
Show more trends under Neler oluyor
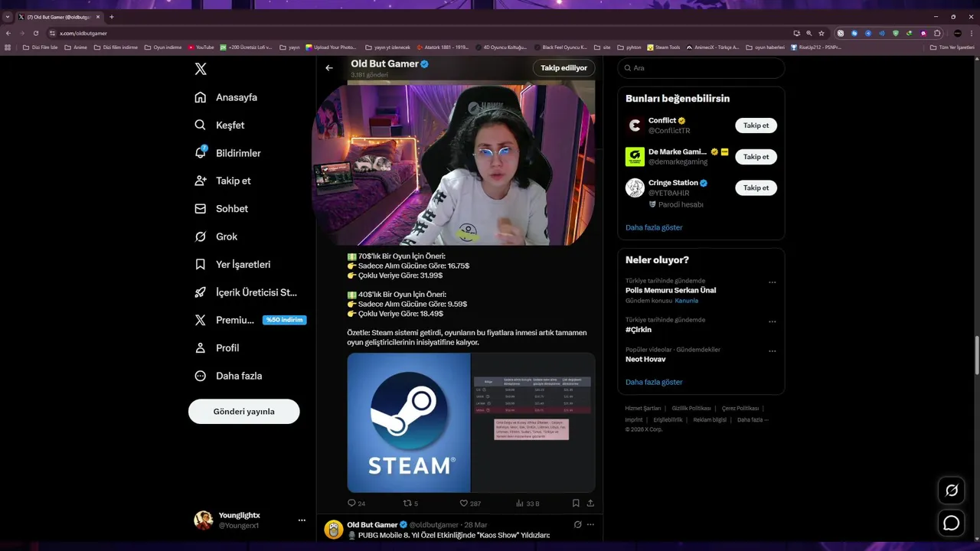pos(654,382)
